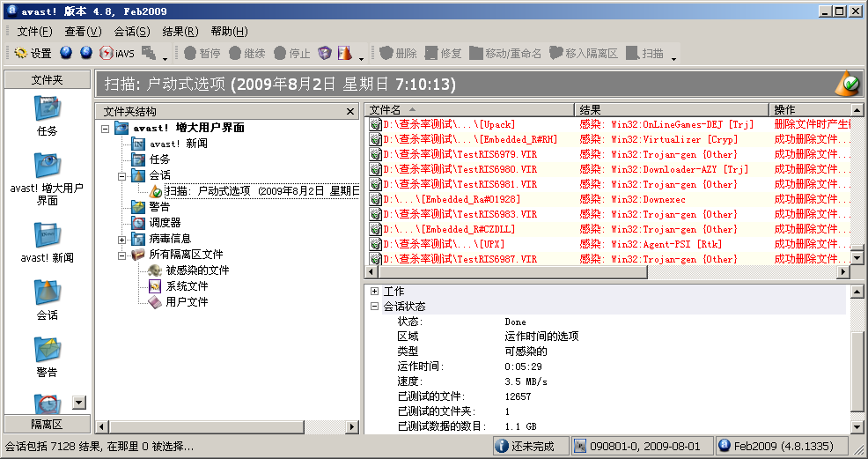This screenshot has height=459, width=868.
Task: Click the 移动/重命名 toolbar button
Action: point(505,53)
